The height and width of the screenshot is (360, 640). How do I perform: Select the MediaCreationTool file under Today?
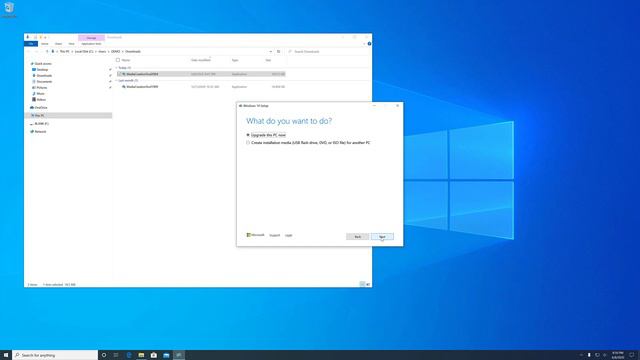[200, 74]
